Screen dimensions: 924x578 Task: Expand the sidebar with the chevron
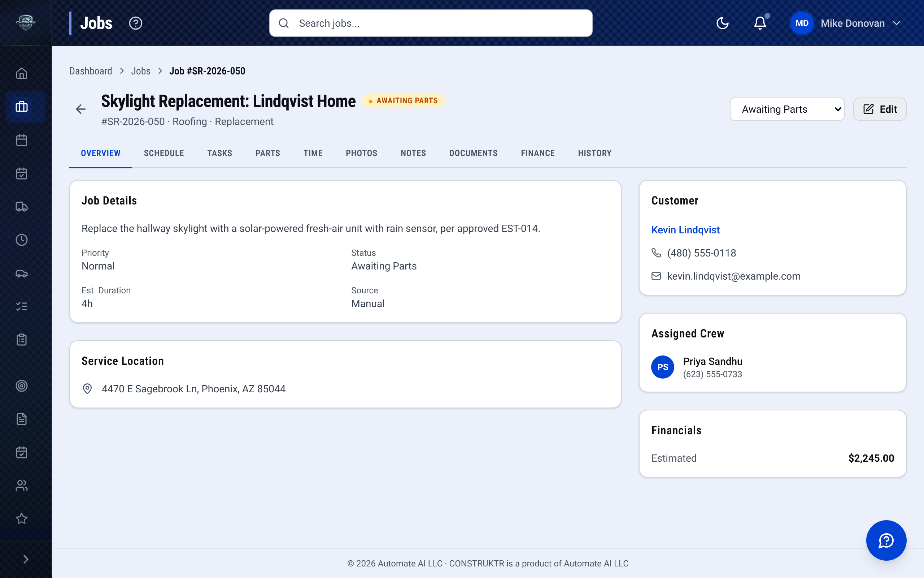pos(26,559)
